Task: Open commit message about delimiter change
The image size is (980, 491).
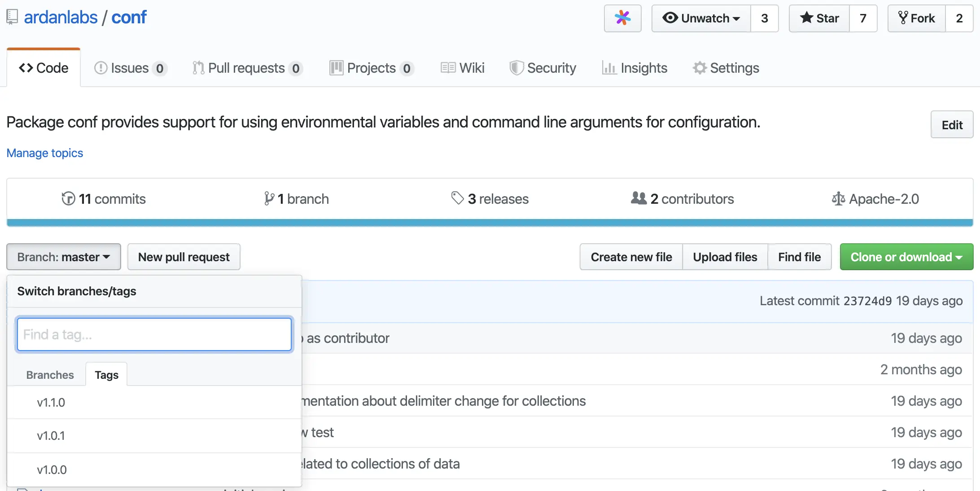Action: coord(443,401)
